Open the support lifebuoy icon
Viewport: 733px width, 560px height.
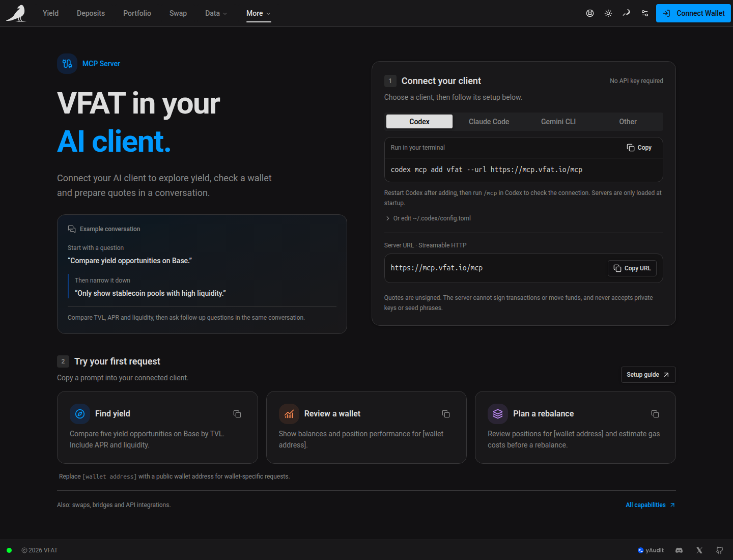590,13
